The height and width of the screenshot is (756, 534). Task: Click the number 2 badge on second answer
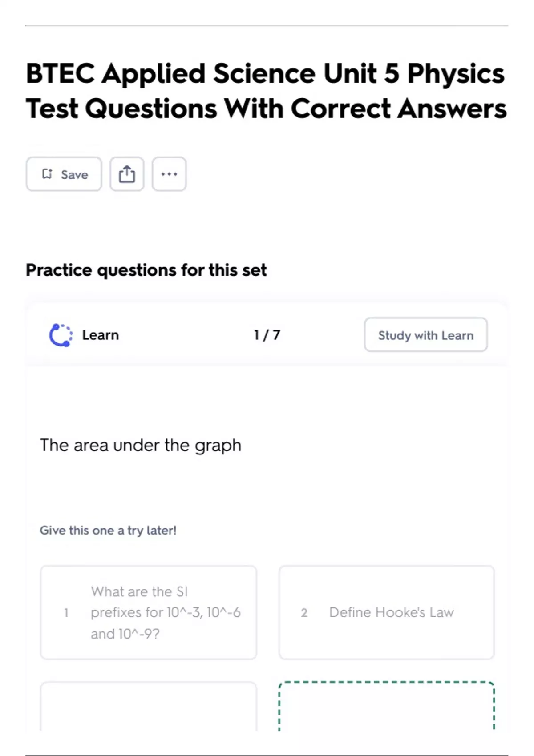click(304, 613)
